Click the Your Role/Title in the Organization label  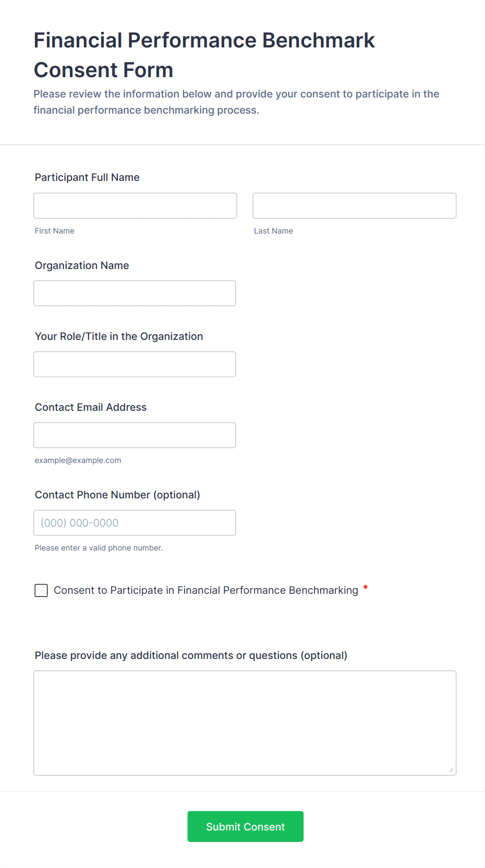pyautogui.click(x=119, y=336)
